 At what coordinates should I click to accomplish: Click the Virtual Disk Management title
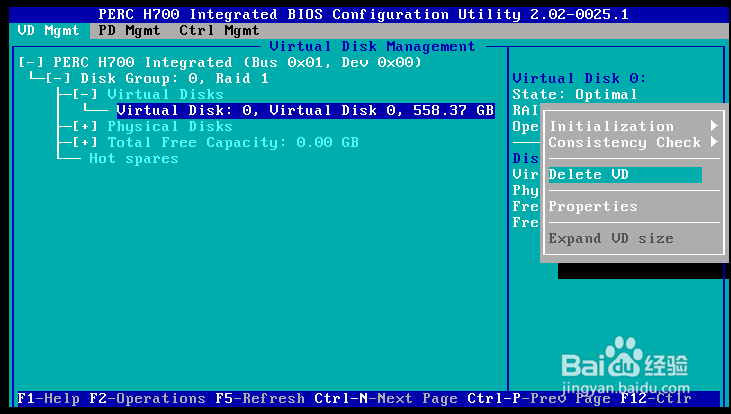point(372,47)
